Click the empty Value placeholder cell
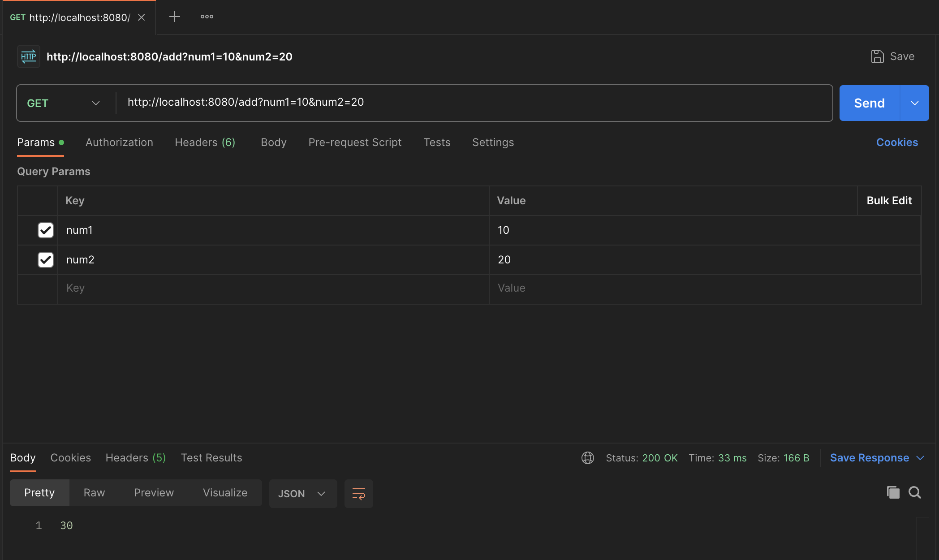The width and height of the screenshot is (939, 560). point(705,289)
